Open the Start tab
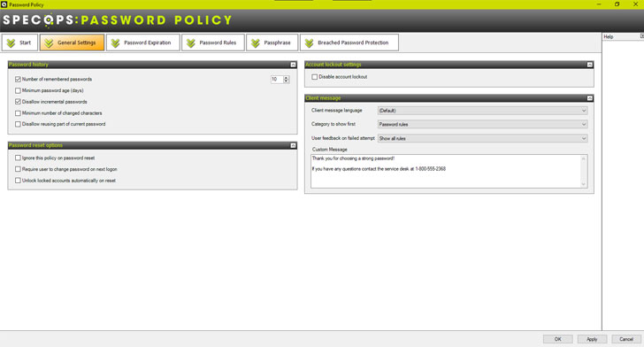This screenshot has height=347, width=644. 19,42
